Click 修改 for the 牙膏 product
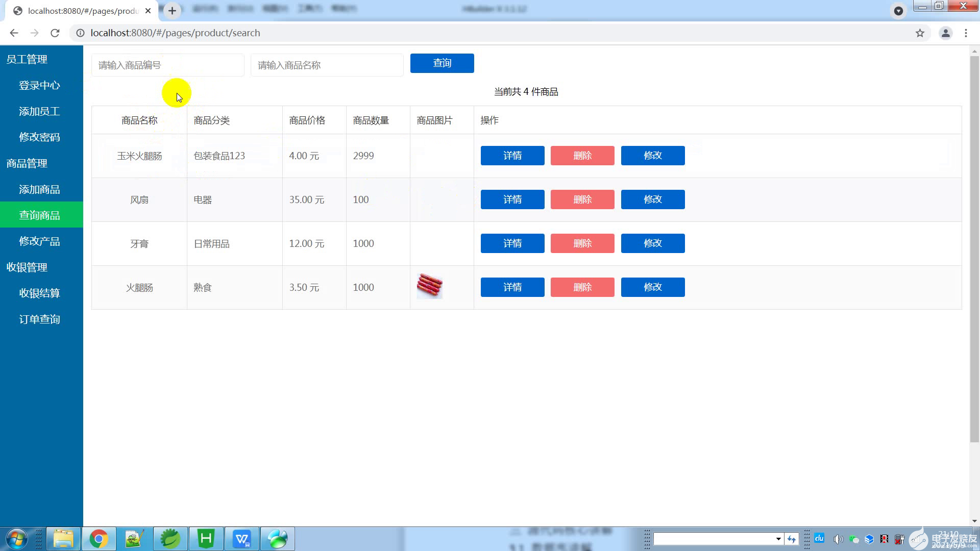The width and height of the screenshot is (980, 551). click(x=653, y=243)
